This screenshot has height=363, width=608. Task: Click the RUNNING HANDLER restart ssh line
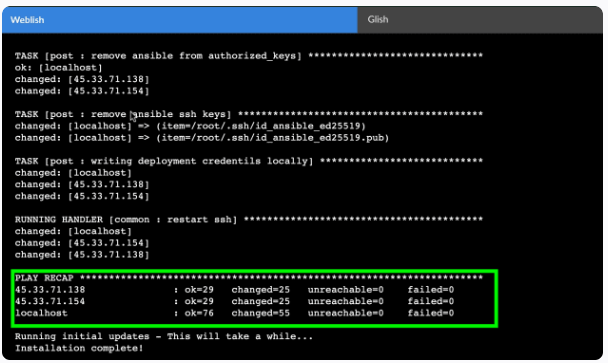click(249, 220)
